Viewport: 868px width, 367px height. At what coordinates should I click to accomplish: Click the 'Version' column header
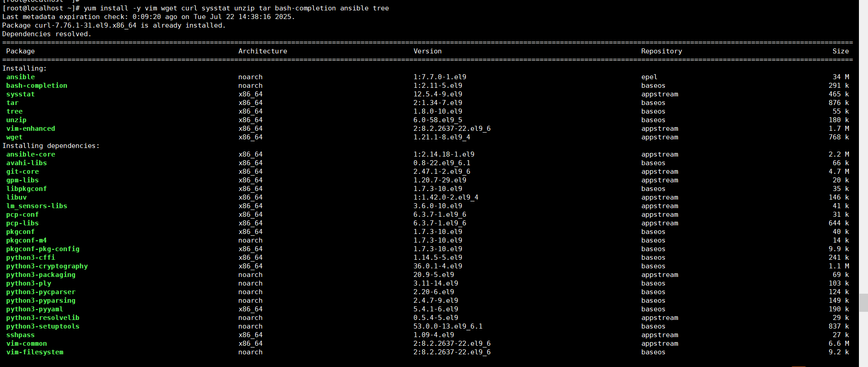(x=427, y=51)
